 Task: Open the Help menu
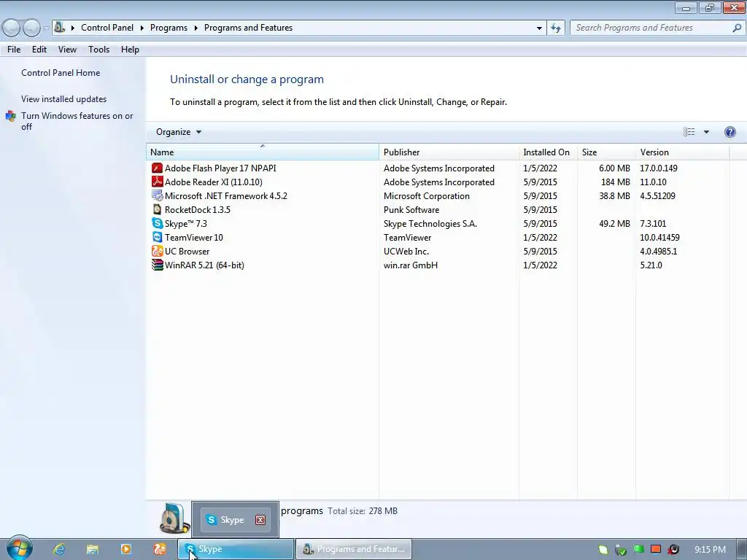point(130,50)
